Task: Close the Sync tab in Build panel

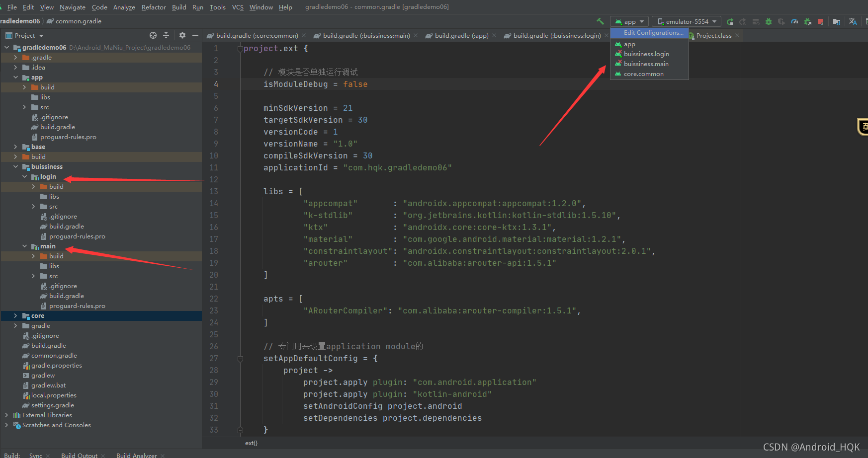Action: (x=48, y=455)
